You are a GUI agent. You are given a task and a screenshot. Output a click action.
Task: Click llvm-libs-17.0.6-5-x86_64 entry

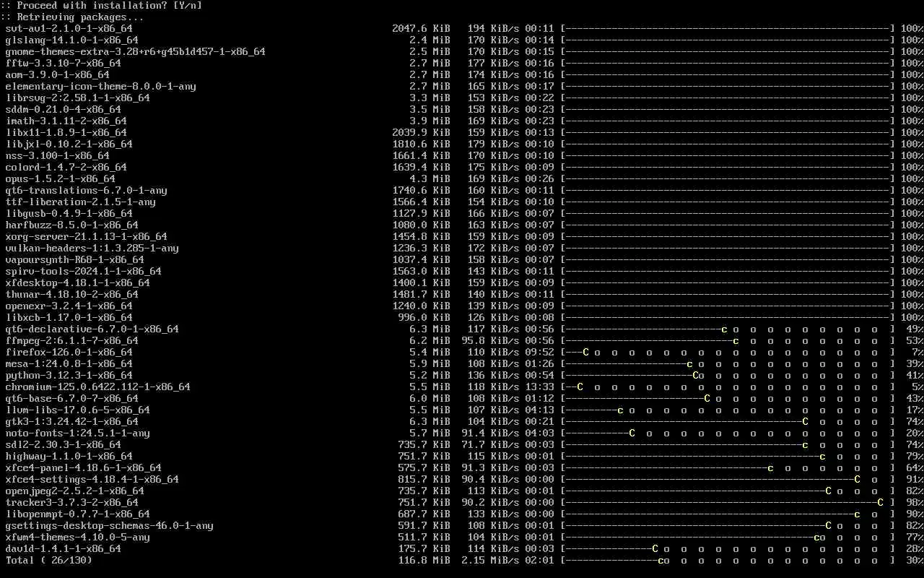click(x=78, y=410)
